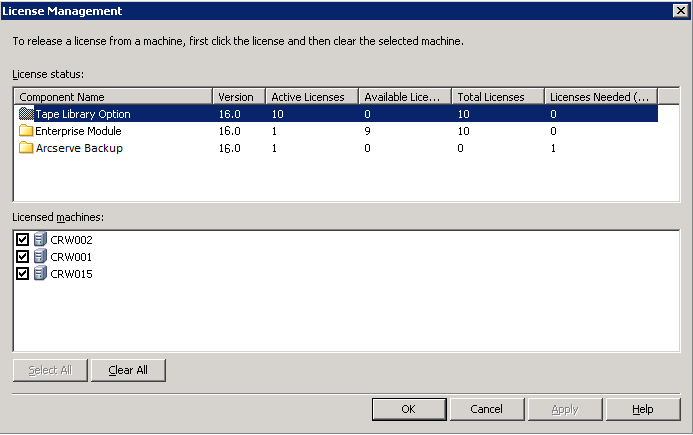
Task: Sort by Active Licenses column header
Action: (312, 97)
